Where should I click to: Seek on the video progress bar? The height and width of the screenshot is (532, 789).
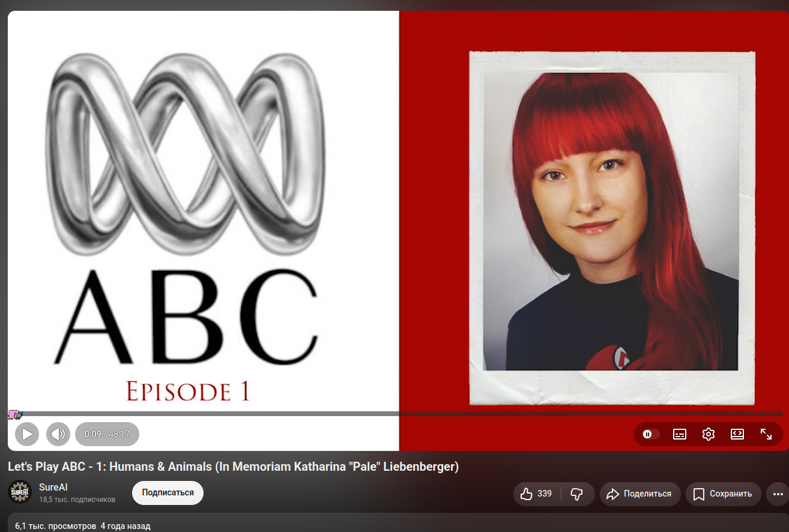click(x=395, y=414)
